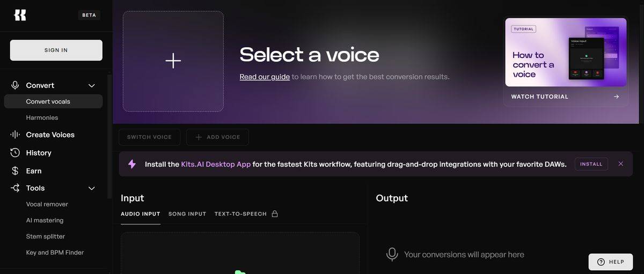The image size is (644, 274).
Task: Click the Help button
Action: click(x=611, y=262)
